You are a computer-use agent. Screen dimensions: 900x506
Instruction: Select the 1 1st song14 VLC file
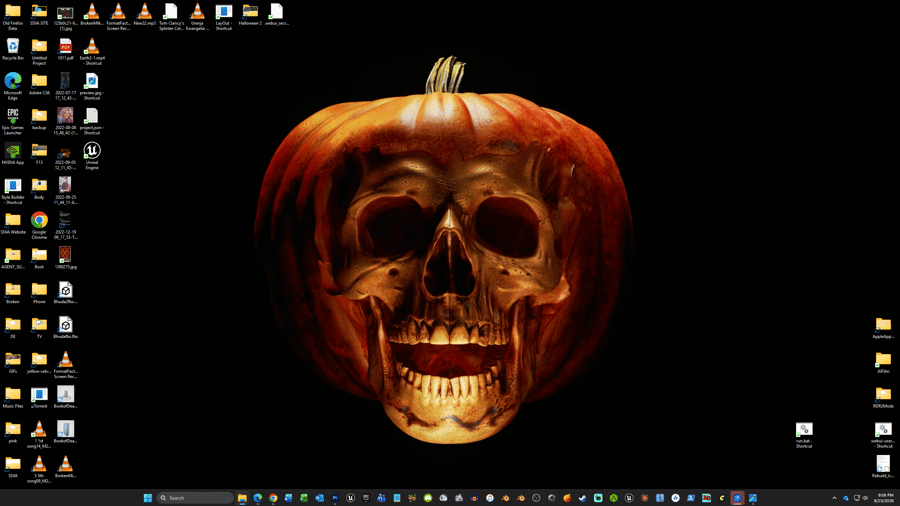point(39,434)
